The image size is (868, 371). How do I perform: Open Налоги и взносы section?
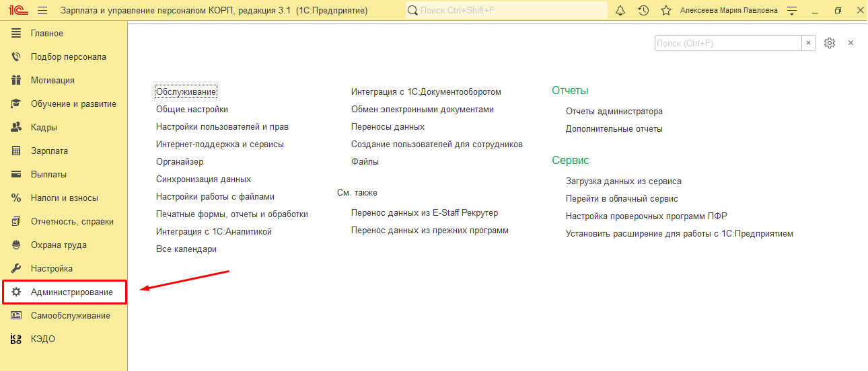(x=64, y=198)
